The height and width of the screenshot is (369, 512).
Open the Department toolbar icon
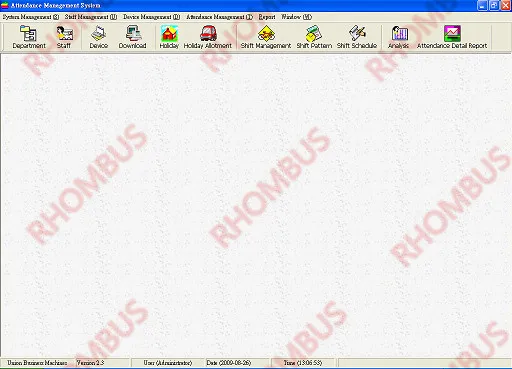pos(29,37)
